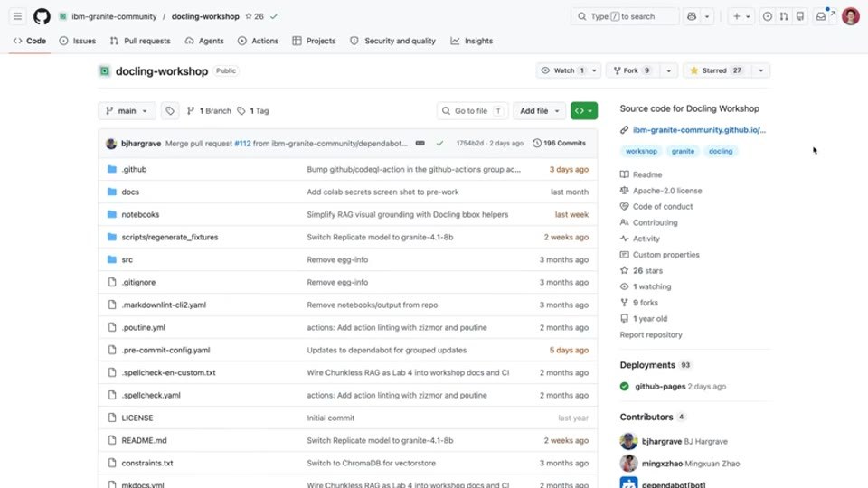The image size is (868, 488).
Task: Open the Copilot chat icon
Action: pos(692,16)
